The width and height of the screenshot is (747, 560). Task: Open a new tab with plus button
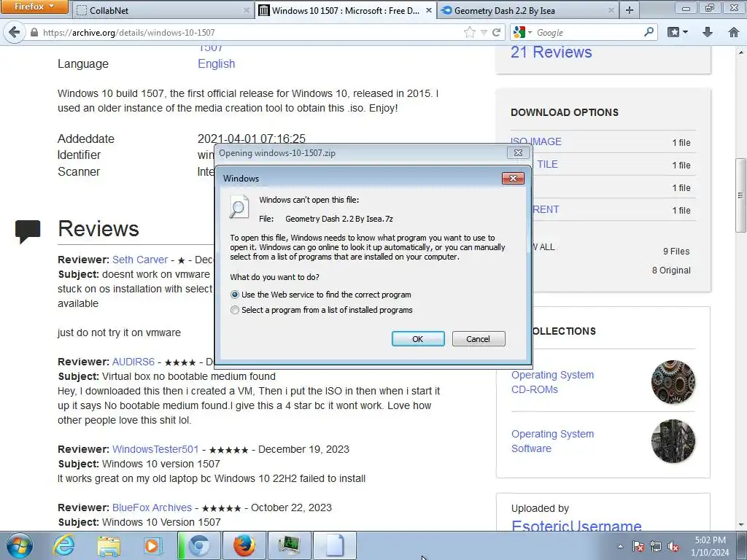630,10
